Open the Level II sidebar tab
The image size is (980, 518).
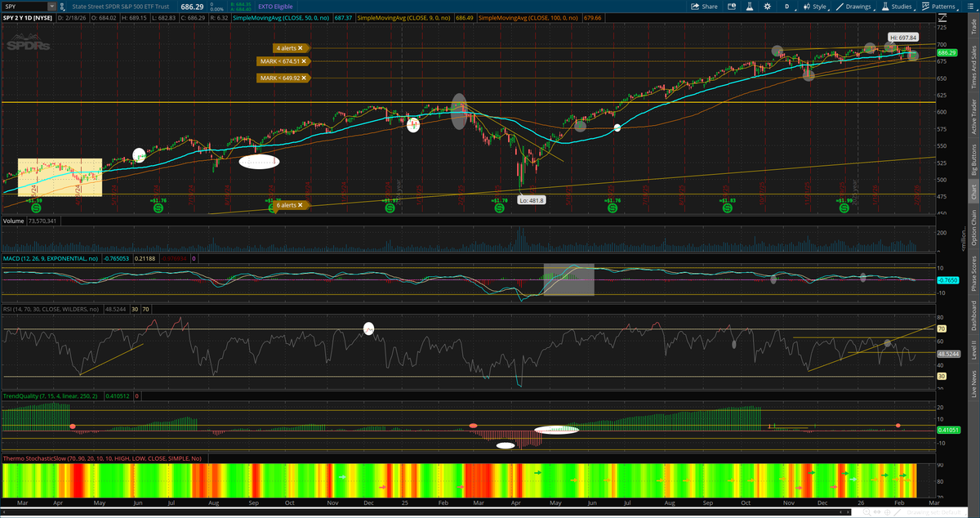point(973,351)
